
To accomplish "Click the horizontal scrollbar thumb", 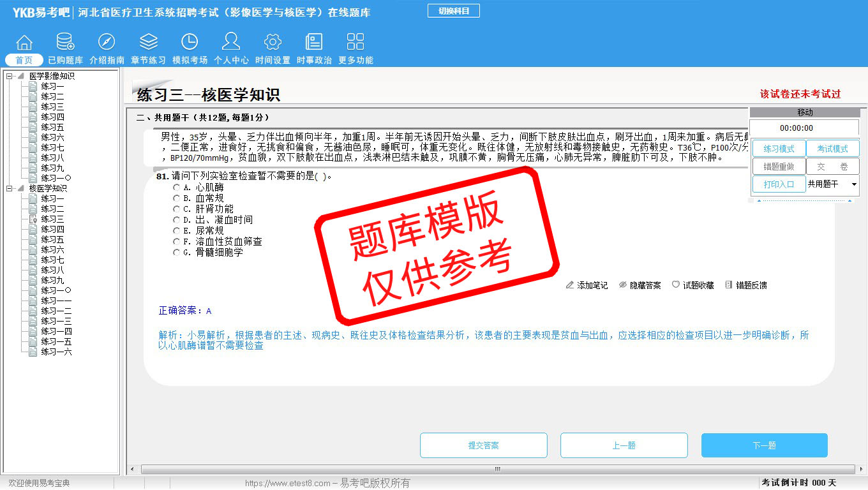I will 497,470.
